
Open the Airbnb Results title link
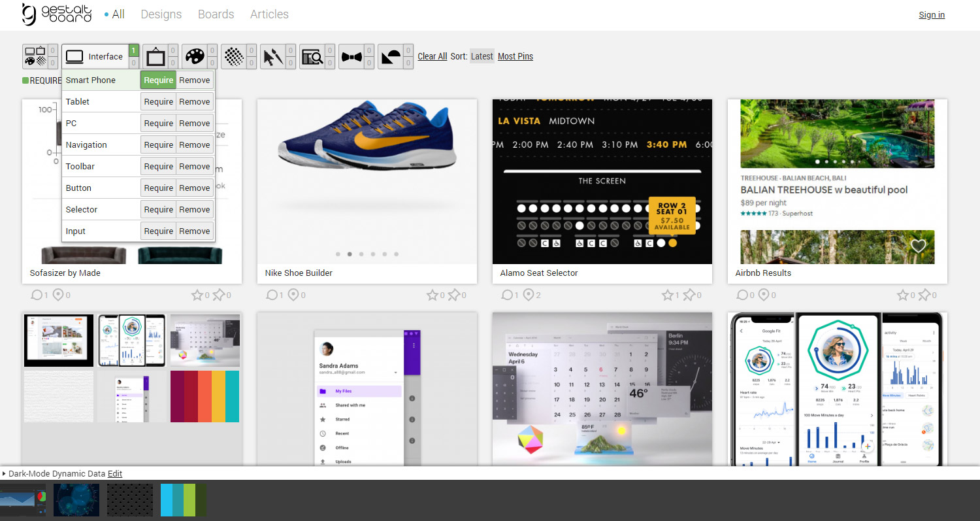(x=763, y=273)
